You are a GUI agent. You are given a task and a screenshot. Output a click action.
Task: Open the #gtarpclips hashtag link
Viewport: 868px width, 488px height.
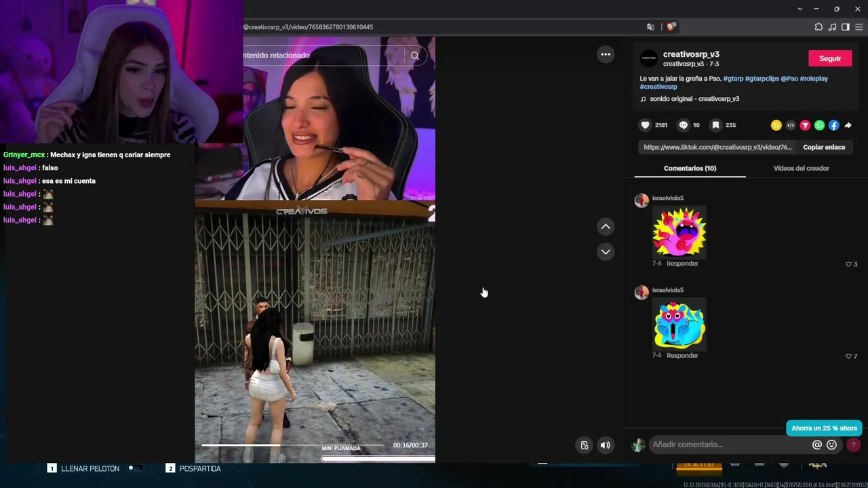tap(762, 79)
